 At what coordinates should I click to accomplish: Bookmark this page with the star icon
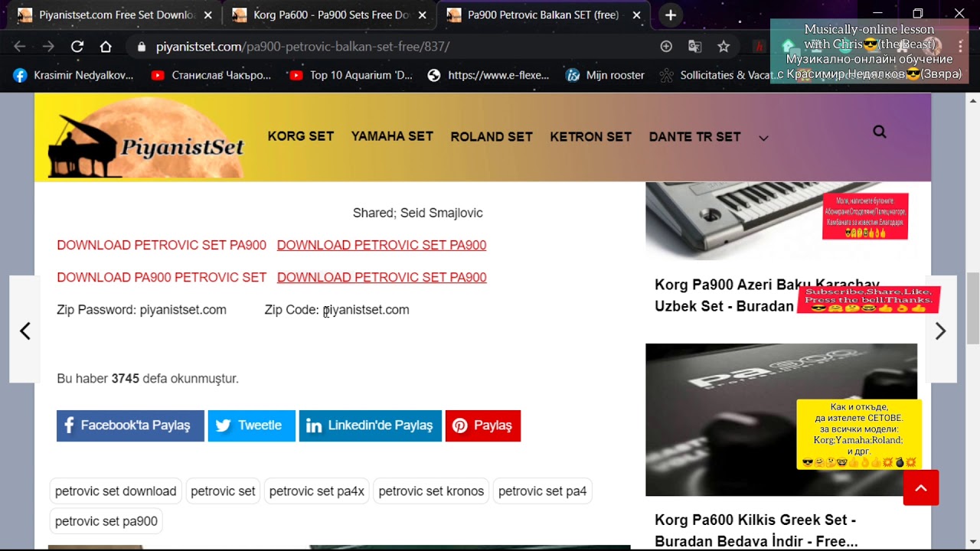(724, 47)
